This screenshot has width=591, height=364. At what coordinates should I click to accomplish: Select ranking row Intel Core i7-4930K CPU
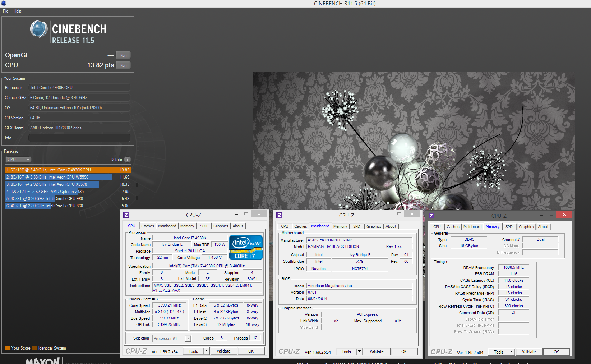point(68,170)
